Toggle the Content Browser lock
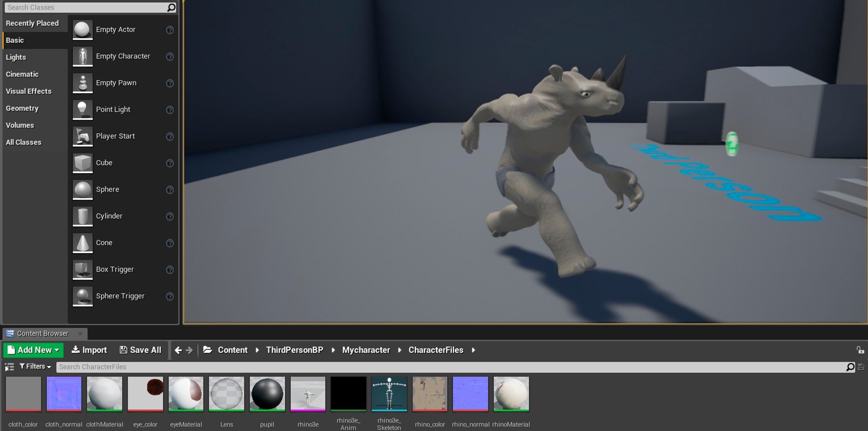This screenshot has height=431, width=868. (860, 350)
